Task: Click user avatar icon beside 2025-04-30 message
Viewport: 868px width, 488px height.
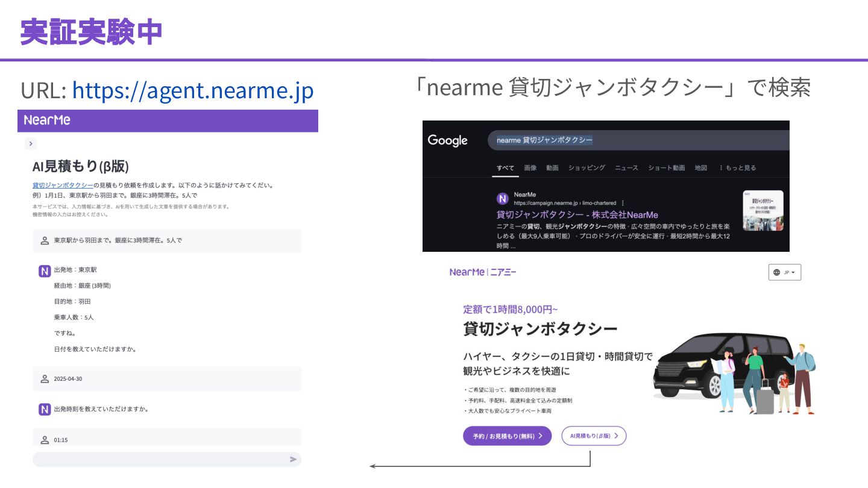Action: (x=45, y=379)
